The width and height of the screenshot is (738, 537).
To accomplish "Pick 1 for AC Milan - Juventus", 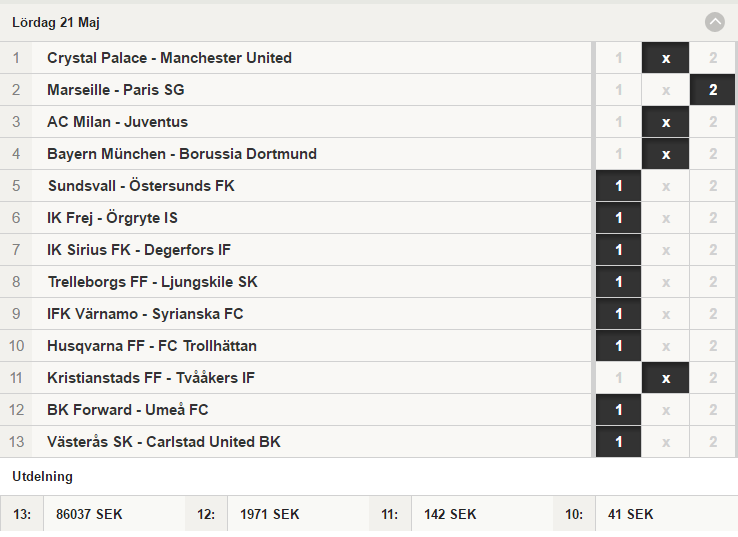I will click(x=618, y=122).
